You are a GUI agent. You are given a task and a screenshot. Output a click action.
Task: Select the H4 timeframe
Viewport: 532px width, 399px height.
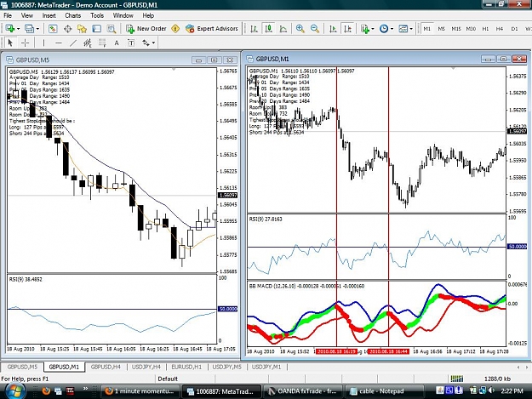point(500,29)
